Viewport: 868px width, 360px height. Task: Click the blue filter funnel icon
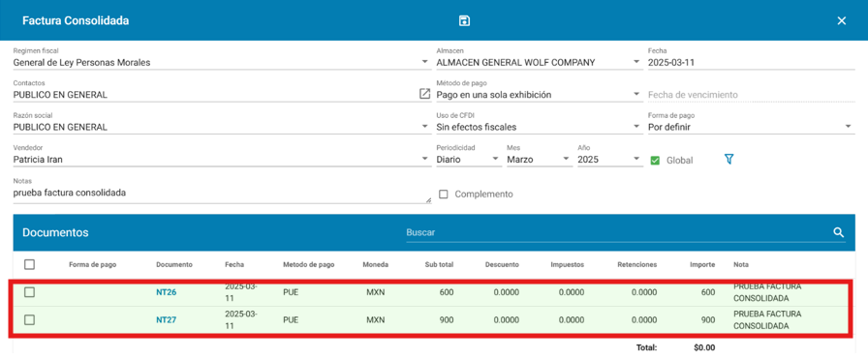(729, 160)
